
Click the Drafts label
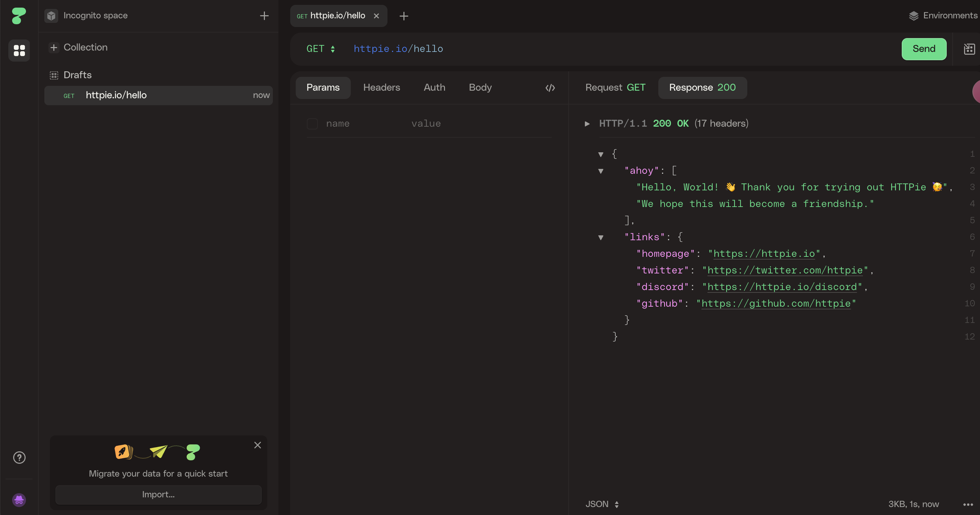78,75
